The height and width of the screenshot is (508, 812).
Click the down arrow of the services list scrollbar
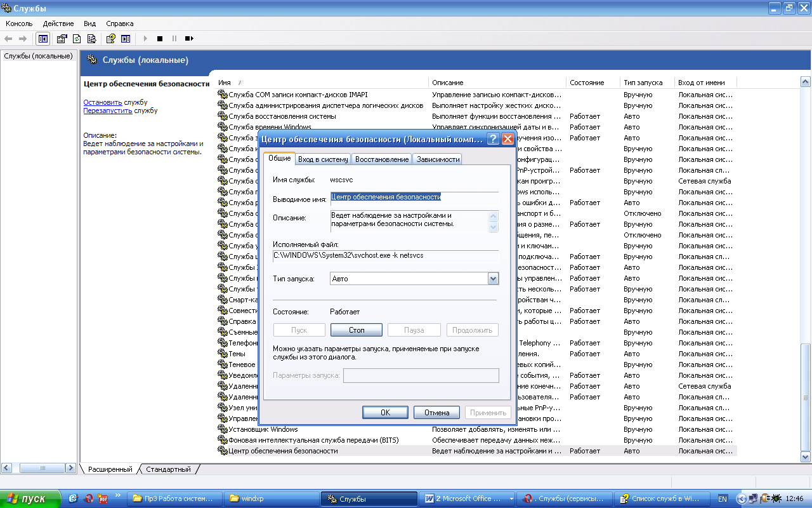point(806,457)
